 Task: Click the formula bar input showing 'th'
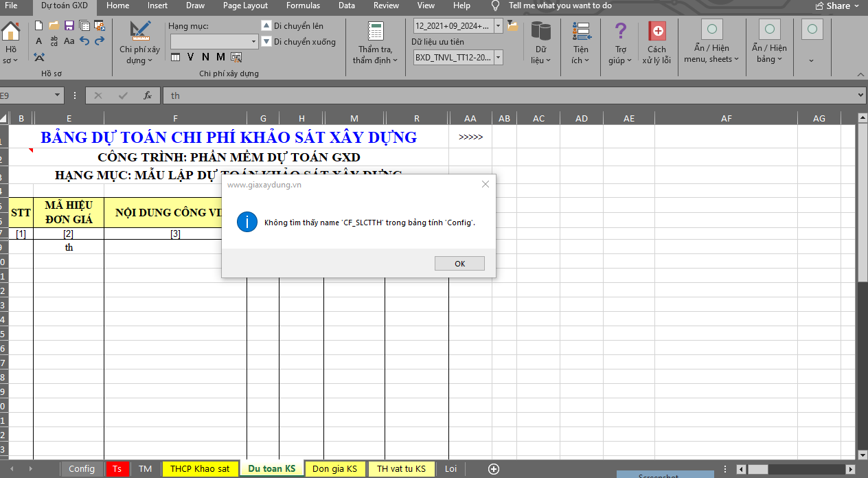coord(508,95)
